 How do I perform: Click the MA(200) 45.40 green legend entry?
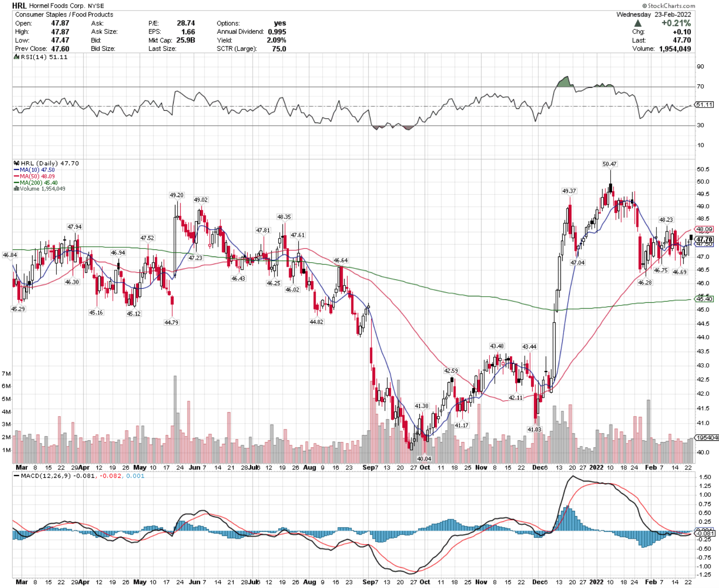pyautogui.click(x=36, y=182)
